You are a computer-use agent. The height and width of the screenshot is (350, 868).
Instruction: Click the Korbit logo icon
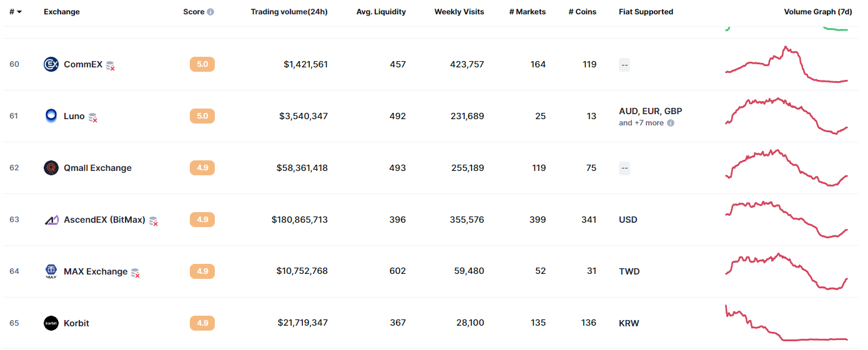tap(51, 323)
